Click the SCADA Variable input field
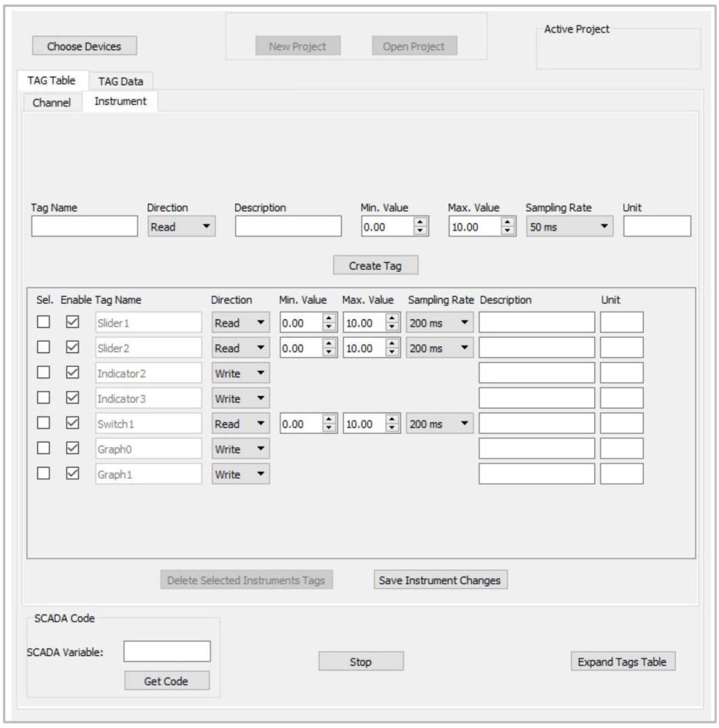Image resolution: width=719 pixels, height=728 pixels. [166, 651]
